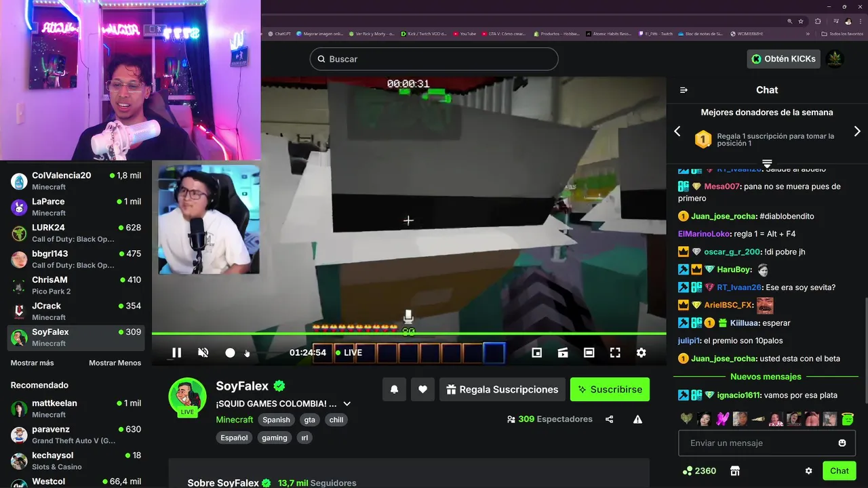The width and height of the screenshot is (868, 488).
Task: Insert the heart leaf emote
Action: (x=686, y=419)
